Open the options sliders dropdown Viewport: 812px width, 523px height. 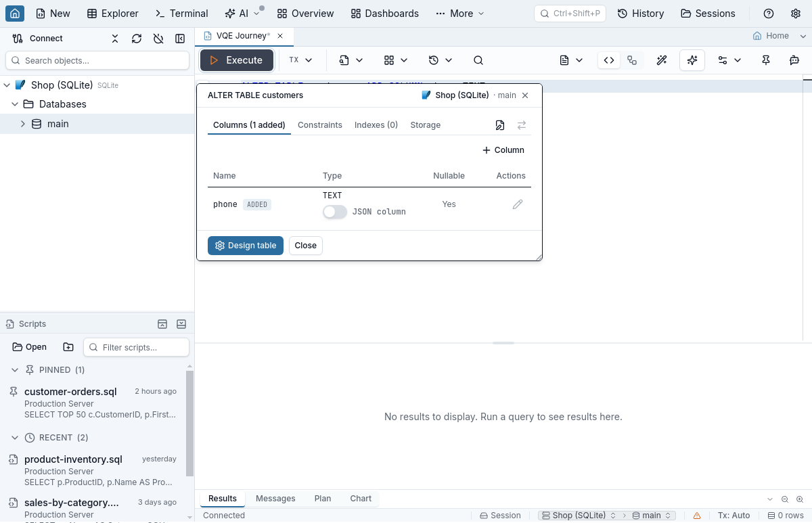(729, 60)
